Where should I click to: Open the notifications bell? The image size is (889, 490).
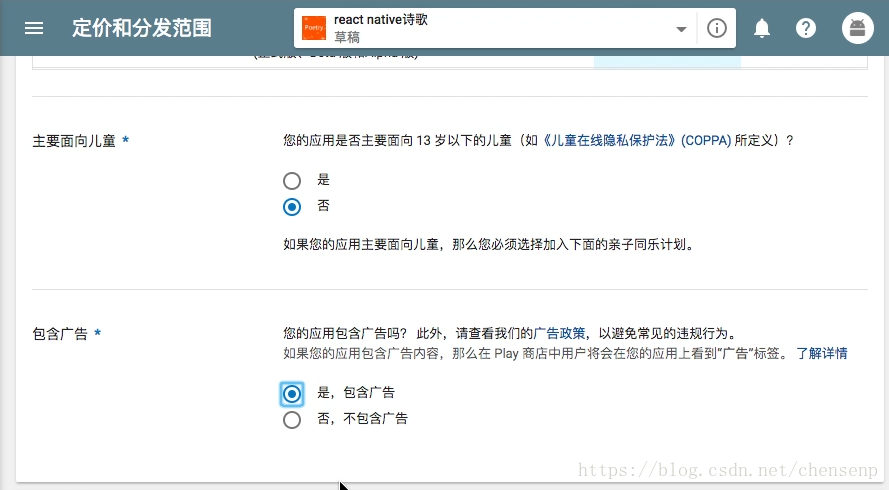pos(761,28)
